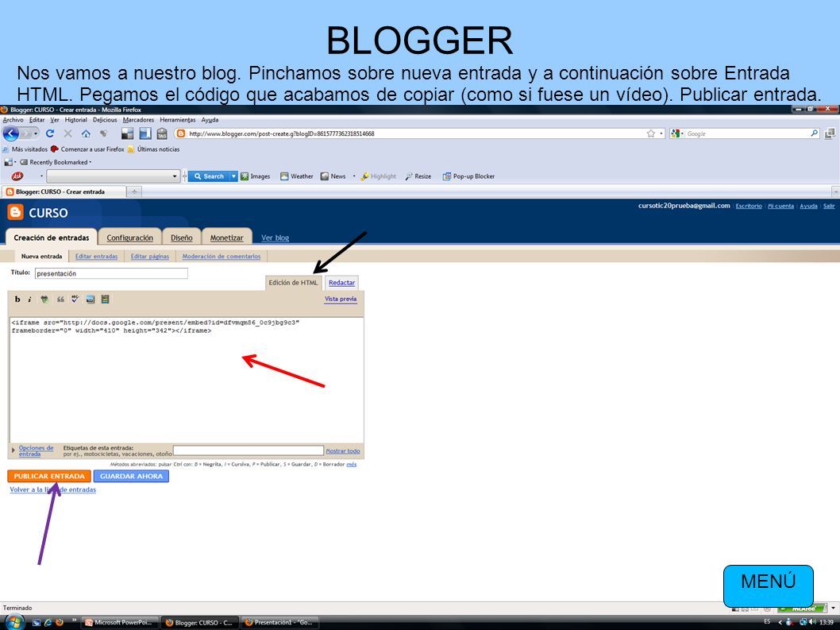
Task: Click the Blogger logo next to CURSO
Action: pyautogui.click(x=16, y=212)
